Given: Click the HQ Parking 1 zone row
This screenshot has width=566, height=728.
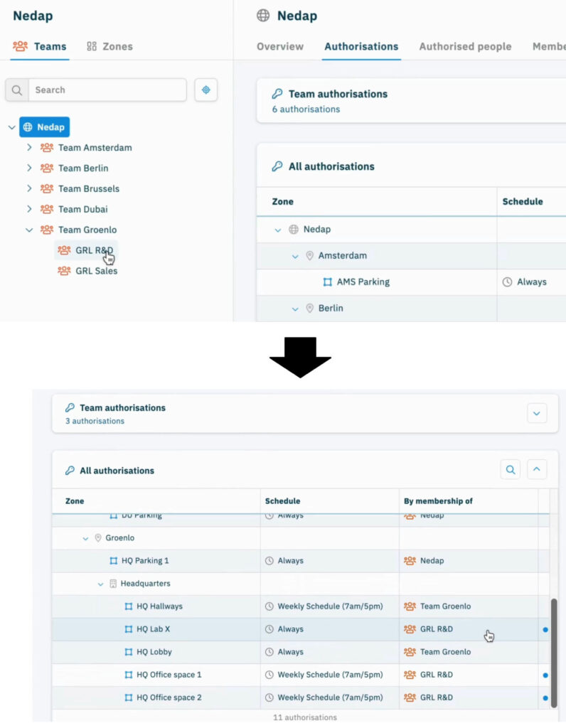Looking at the screenshot, I should click(300, 561).
